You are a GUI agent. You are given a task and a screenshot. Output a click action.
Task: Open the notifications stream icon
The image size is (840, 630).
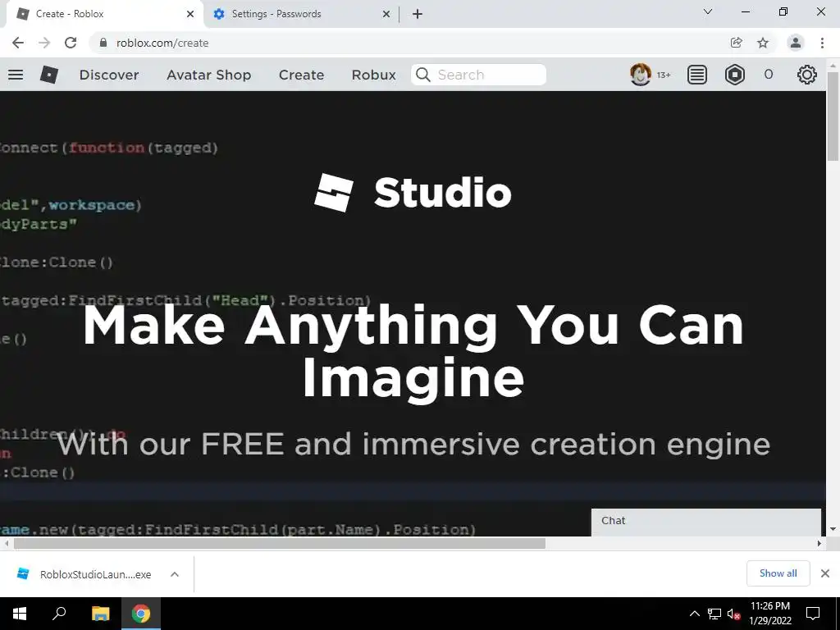(x=697, y=75)
